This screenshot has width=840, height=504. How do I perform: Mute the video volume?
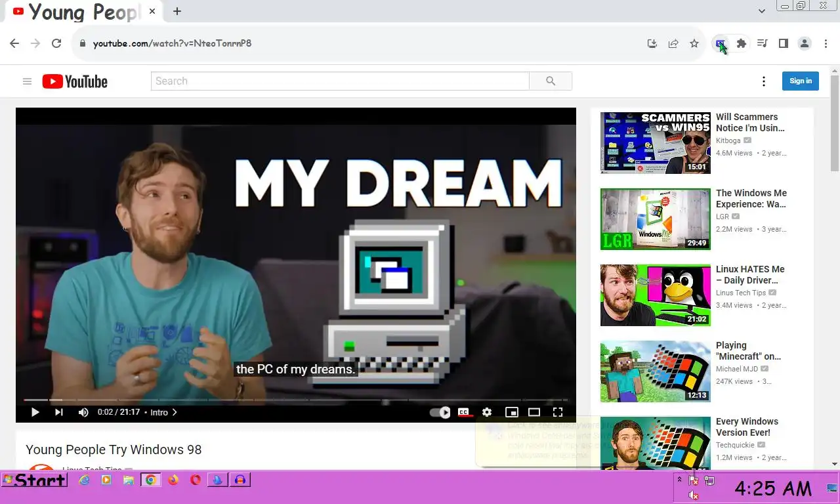[83, 412]
